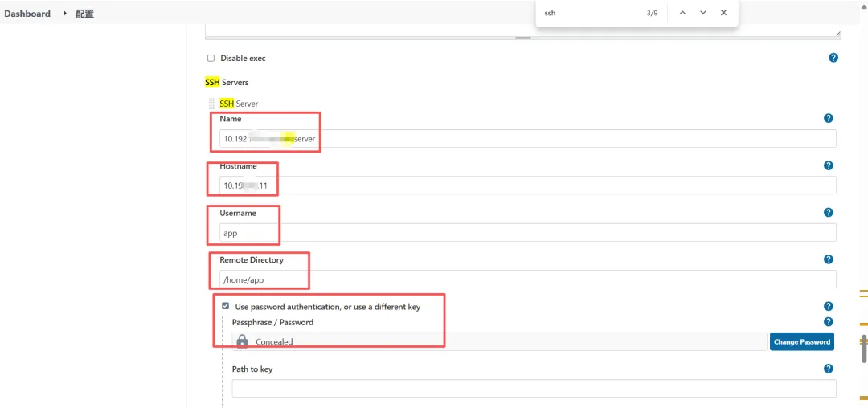Open the 配置 breadcrumb item

coord(84,14)
